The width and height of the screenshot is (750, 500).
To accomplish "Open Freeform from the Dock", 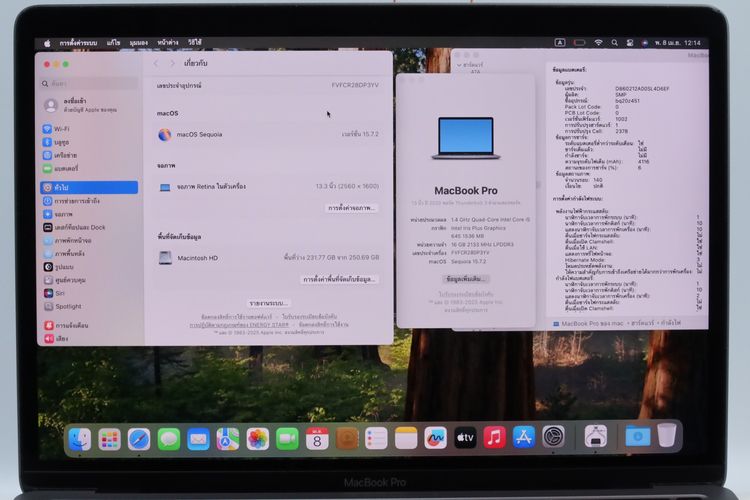I will pos(435,438).
